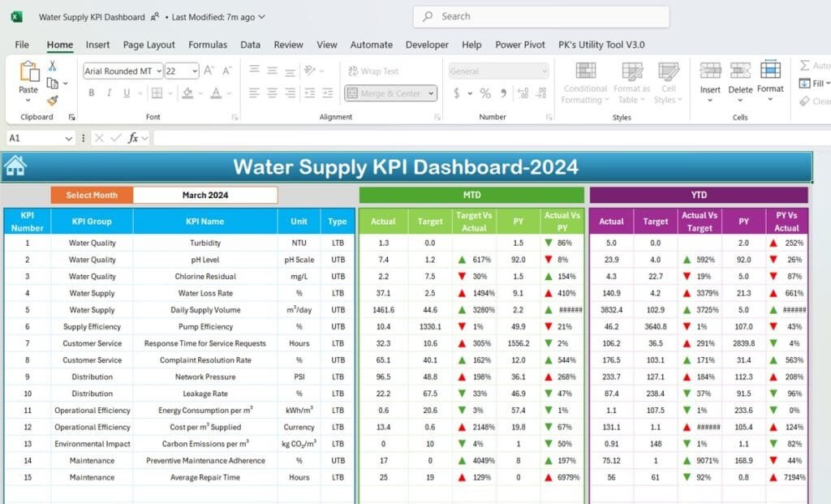This screenshot has width=831, height=504.
Task: Apply the Percent Style icon
Action: click(486, 93)
